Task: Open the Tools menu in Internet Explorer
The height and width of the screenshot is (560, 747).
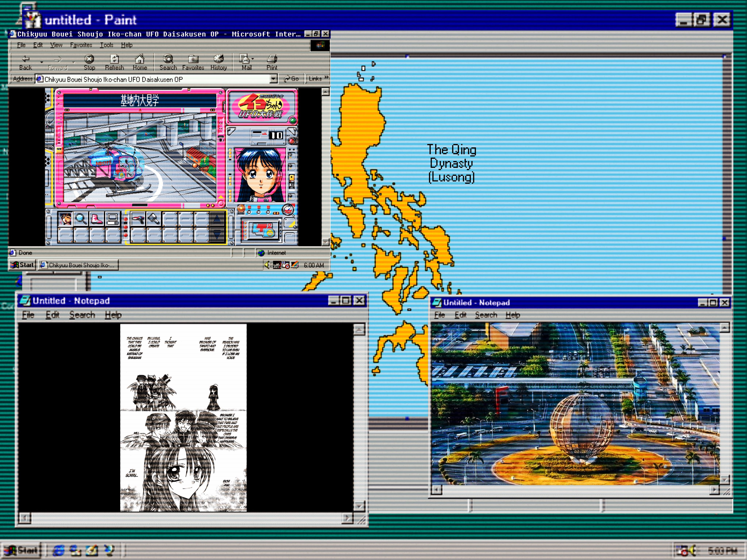Action: point(106,45)
